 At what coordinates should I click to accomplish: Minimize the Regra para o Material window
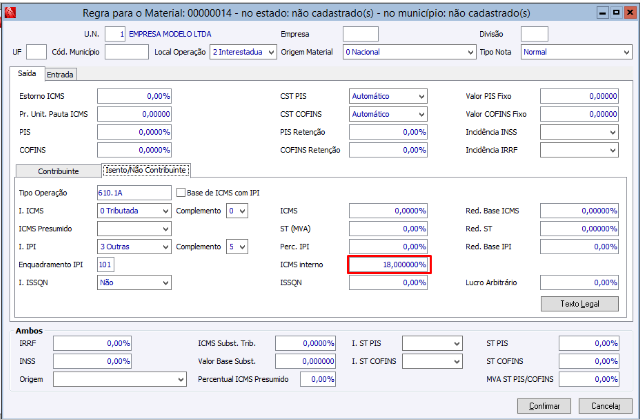point(603,13)
